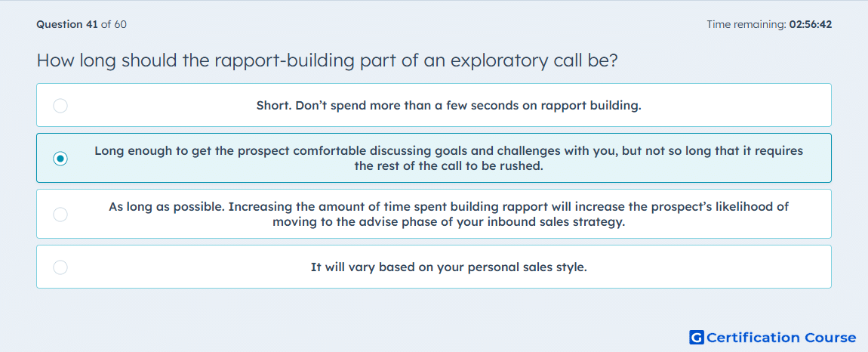Open the Certification Course link text

[x=781, y=338]
